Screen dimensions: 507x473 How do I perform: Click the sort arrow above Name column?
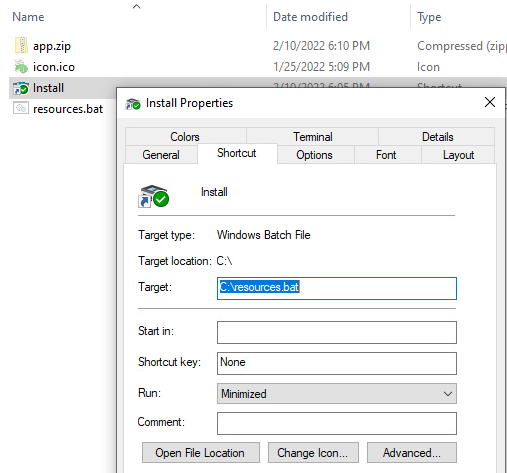[136, 6]
